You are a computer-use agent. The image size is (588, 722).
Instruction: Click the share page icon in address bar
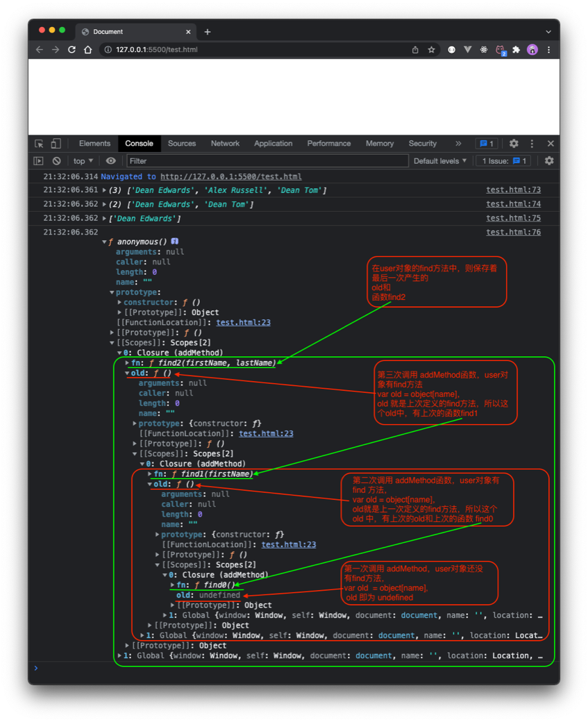coord(415,50)
